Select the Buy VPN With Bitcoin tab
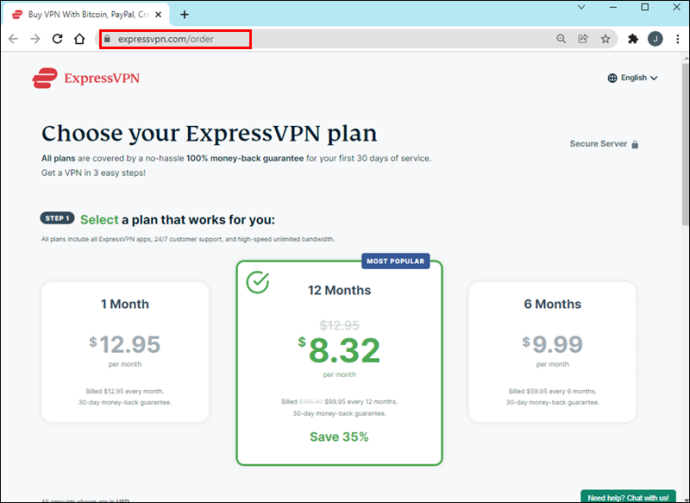This screenshot has height=503, width=690. 88,15
